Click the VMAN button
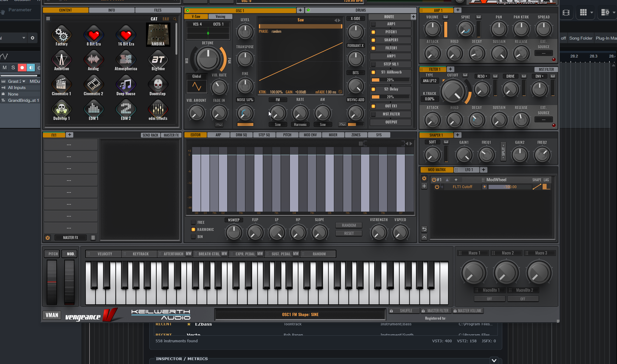Screen dimensions: 617x364 (52, 315)
